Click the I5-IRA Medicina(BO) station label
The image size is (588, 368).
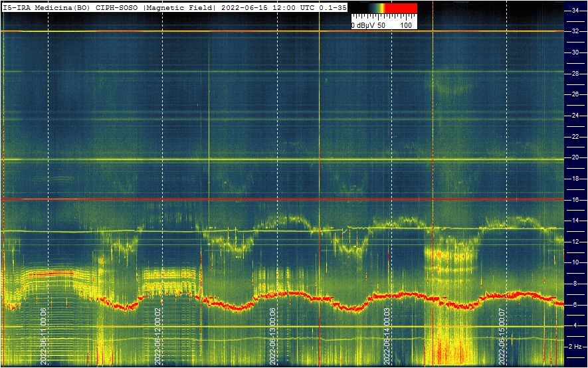(x=47, y=7)
